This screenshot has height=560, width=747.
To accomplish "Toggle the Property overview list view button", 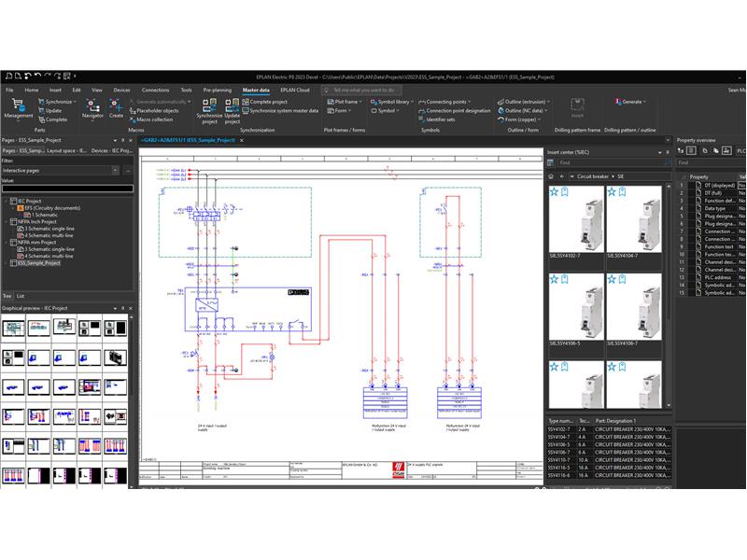I will (x=691, y=151).
